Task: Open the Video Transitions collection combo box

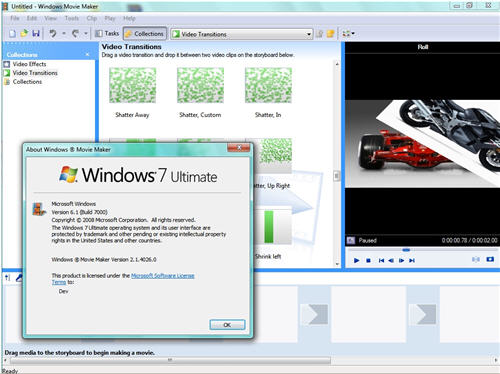Action: pyautogui.click(x=242, y=34)
